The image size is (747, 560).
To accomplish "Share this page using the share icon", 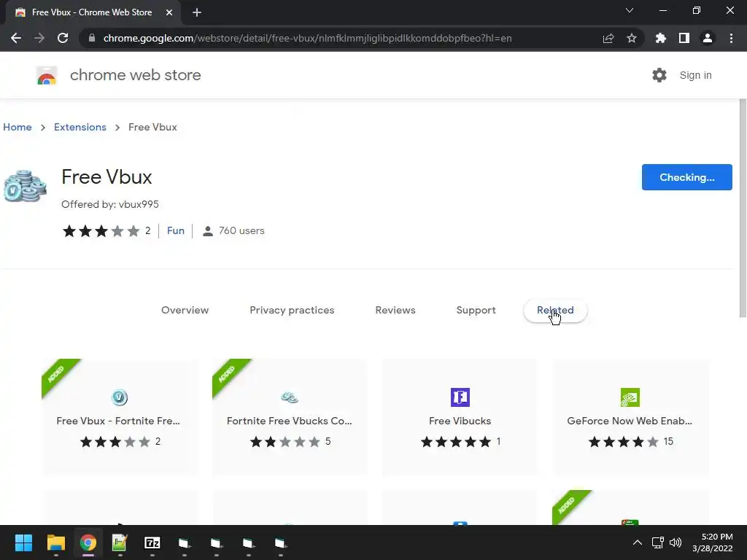I will (608, 38).
